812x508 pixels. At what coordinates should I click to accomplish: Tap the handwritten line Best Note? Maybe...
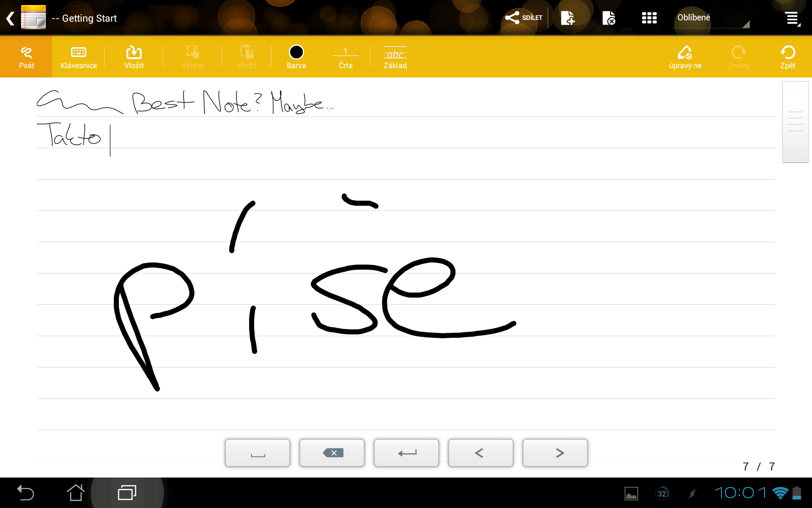233,102
